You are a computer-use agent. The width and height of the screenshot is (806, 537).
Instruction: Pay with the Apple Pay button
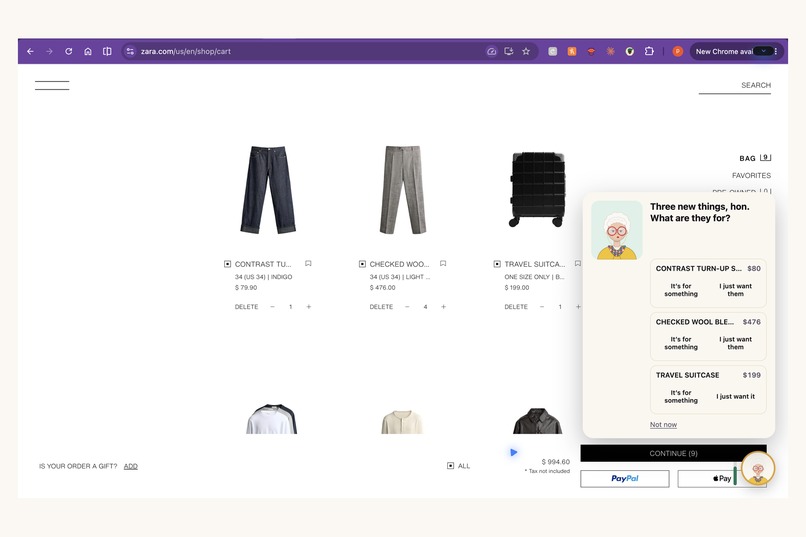click(x=722, y=478)
